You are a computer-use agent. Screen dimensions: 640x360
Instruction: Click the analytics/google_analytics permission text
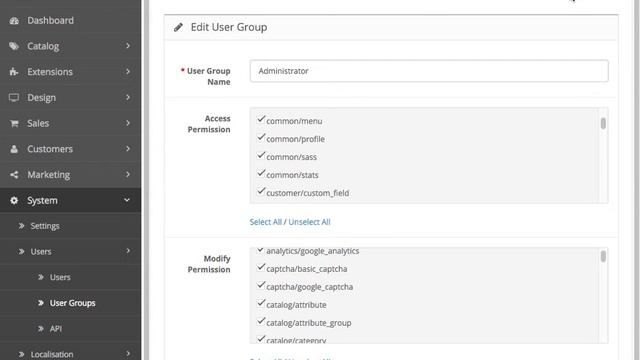(313, 251)
